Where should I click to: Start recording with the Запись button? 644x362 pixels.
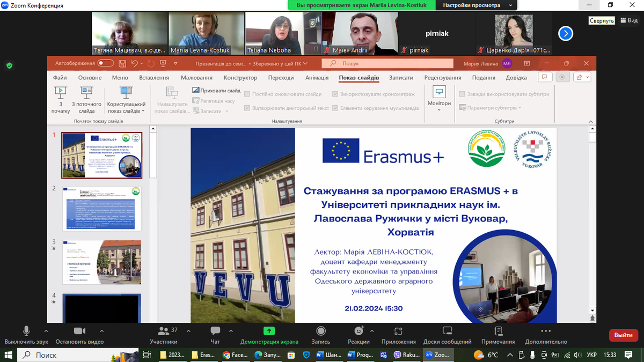point(321,335)
